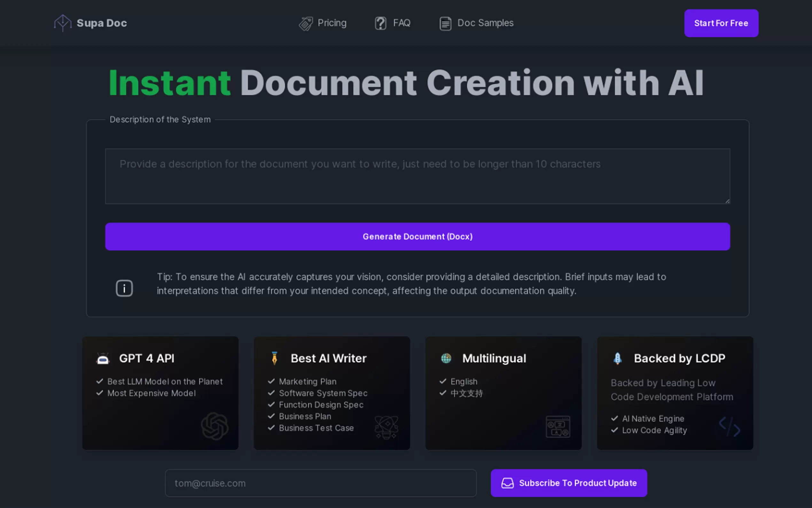Click the Supa Doc logo icon
The width and height of the screenshot is (812, 508).
click(62, 23)
